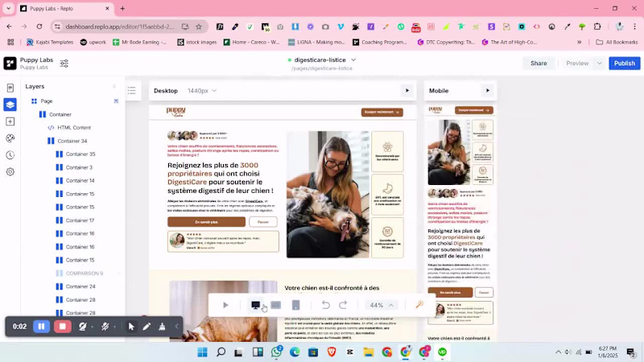The width and height of the screenshot is (644, 362).
Task: Stop the screen recording
Action: tap(63, 327)
